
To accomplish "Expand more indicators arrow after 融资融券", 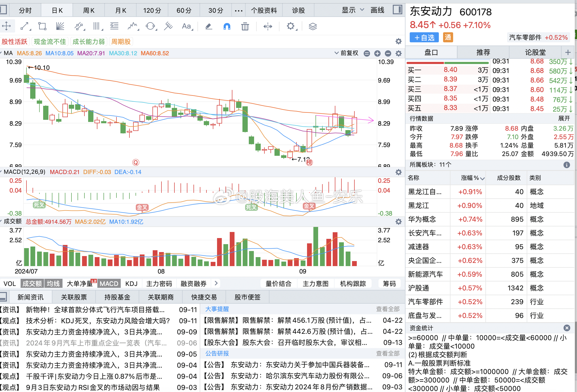I will coord(216,283).
